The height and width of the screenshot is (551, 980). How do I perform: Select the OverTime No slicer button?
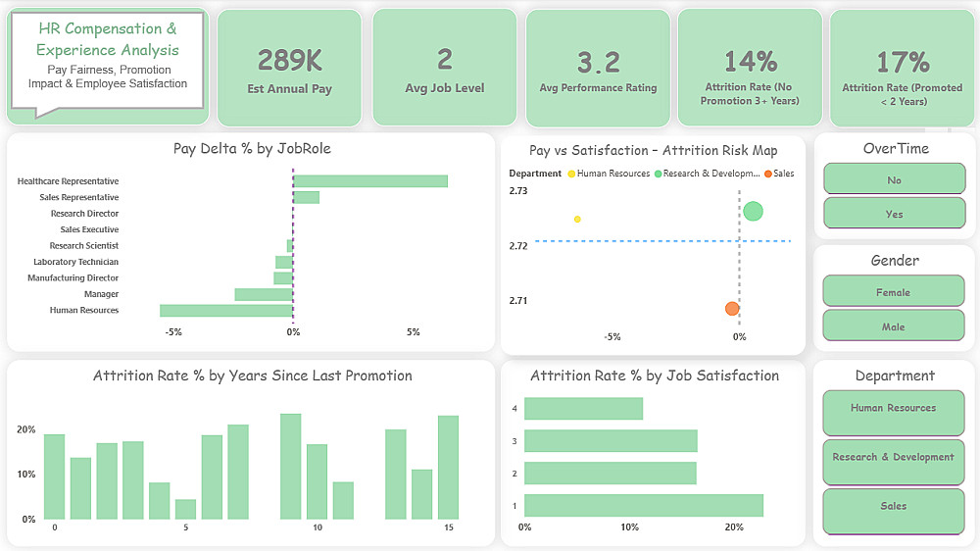coord(895,179)
